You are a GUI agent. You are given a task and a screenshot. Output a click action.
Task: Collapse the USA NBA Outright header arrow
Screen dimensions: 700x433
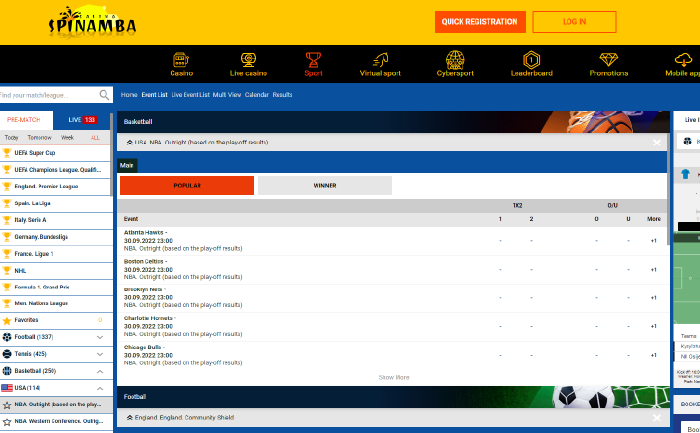pyautogui.click(x=129, y=142)
